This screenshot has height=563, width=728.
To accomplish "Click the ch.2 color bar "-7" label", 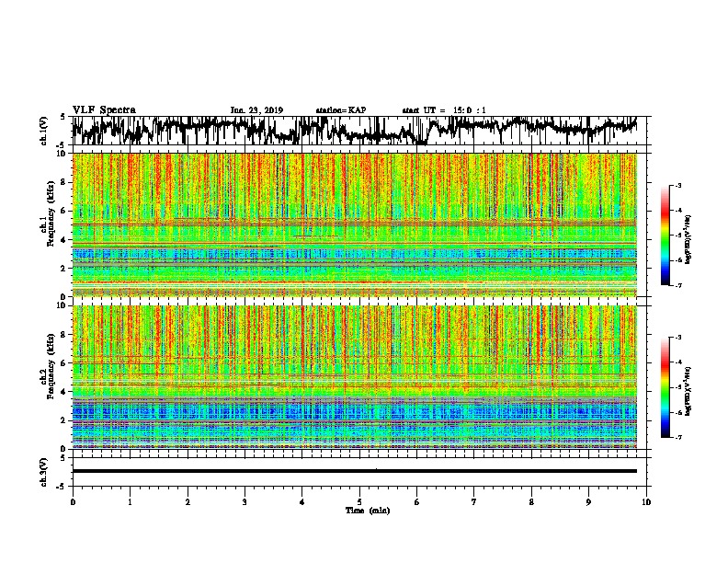I will [x=677, y=438].
